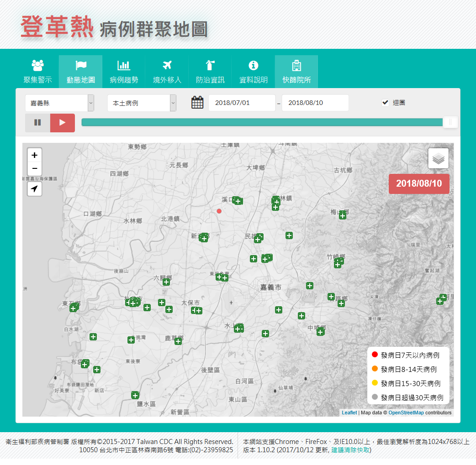Viewport: 476px width, 465px height.
Task: Click the calendar icon beside start date
Action: point(197,103)
